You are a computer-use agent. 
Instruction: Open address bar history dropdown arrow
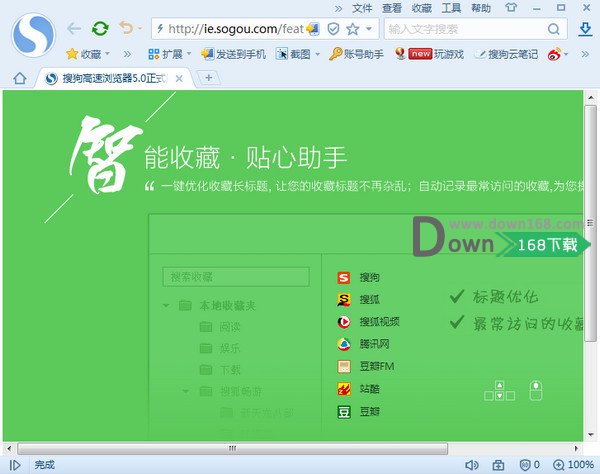click(x=369, y=29)
